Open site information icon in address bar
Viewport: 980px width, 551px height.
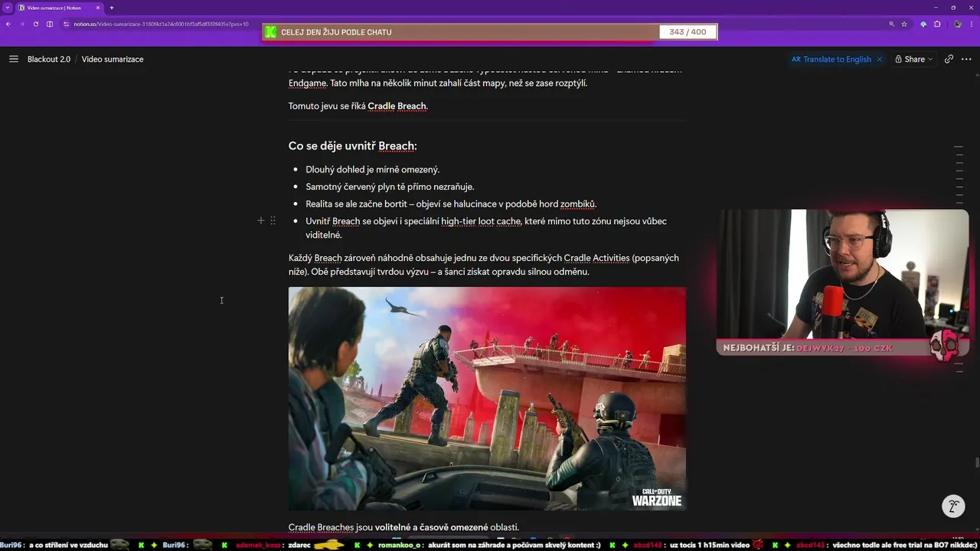[x=67, y=24]
